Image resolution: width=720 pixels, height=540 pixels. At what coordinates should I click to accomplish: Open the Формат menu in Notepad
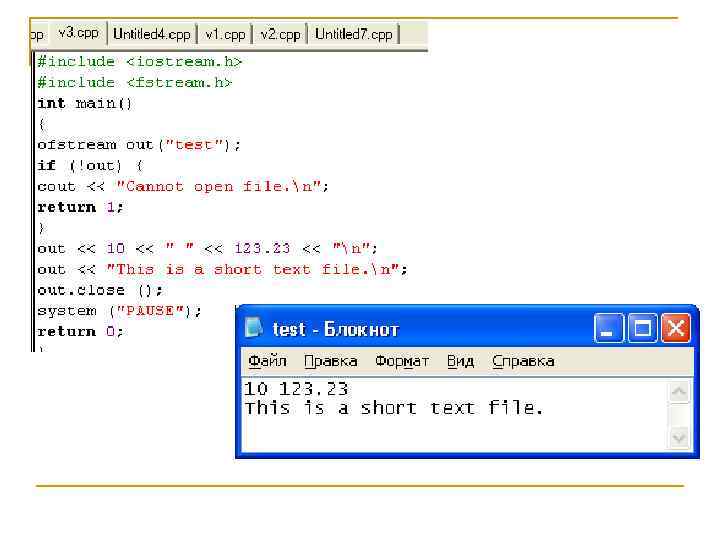pos(402,361)
